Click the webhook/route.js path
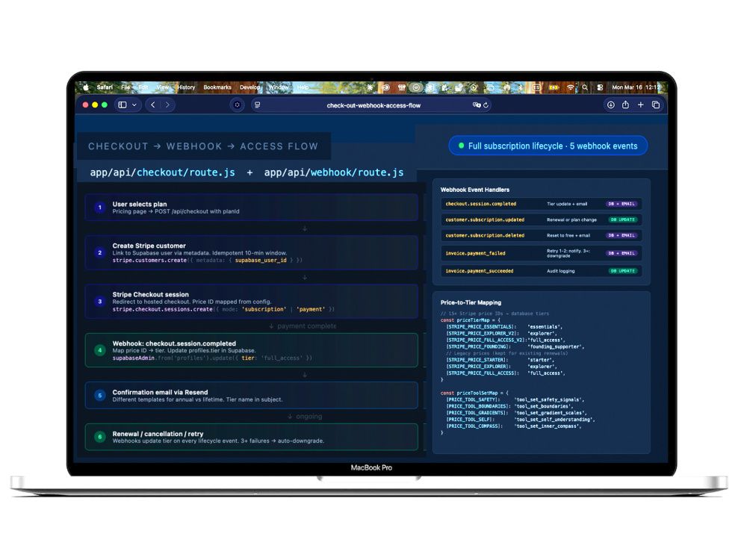 [357, 172]
